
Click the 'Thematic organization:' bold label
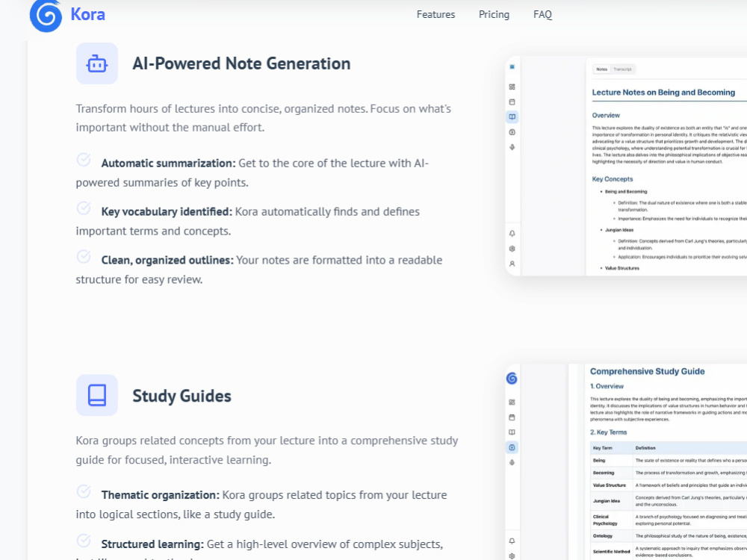160,495
